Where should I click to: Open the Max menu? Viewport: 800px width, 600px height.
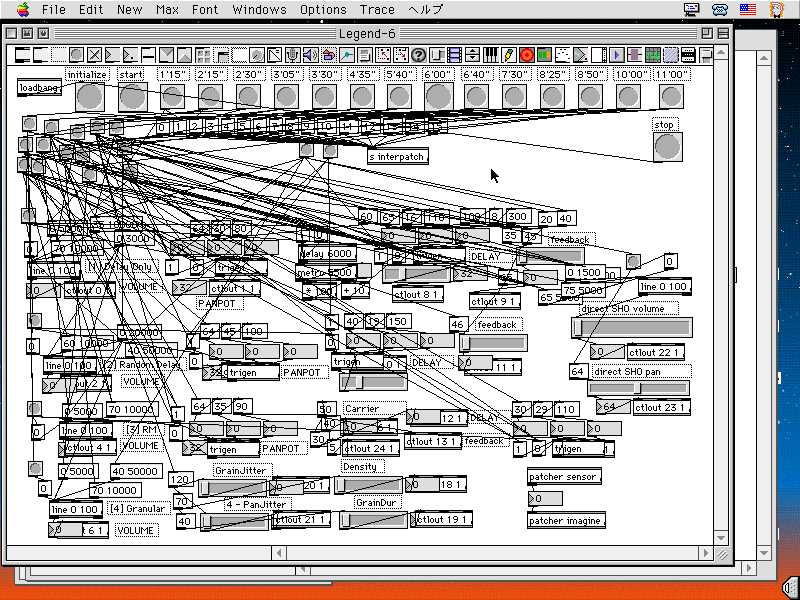pyautogui.click(x=167, y=9)
